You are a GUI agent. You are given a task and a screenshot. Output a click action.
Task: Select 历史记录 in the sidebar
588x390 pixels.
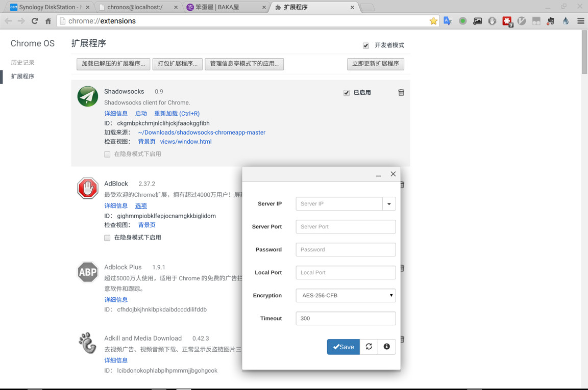(x=23, y=62)
